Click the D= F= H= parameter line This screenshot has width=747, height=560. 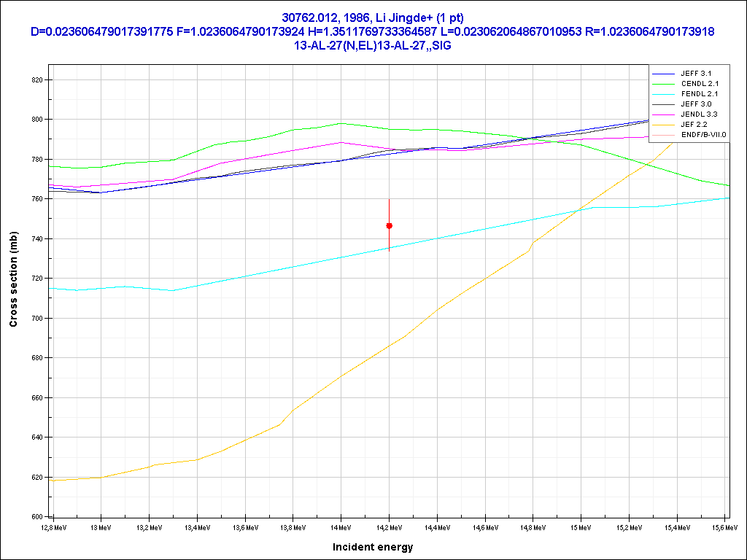(373, 31)
